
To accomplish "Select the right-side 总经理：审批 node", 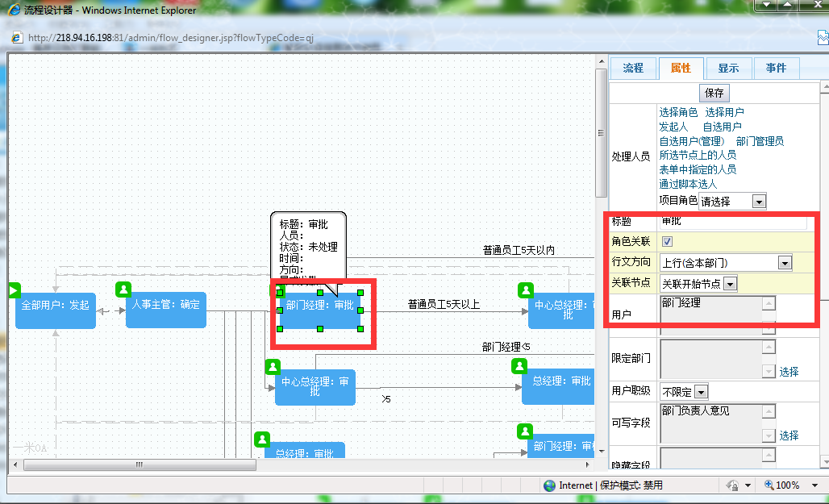I will 558,386.
